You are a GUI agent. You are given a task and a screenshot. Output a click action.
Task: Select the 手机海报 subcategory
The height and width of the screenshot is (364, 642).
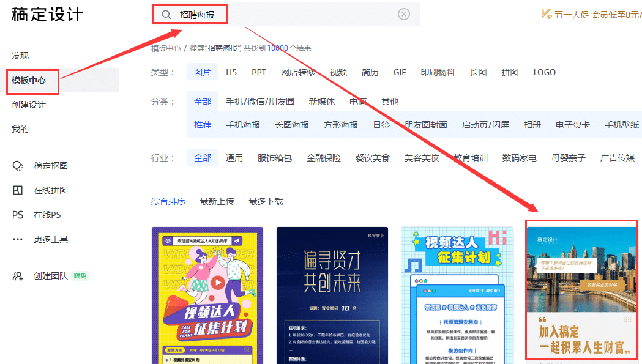[x=243, y=125]
